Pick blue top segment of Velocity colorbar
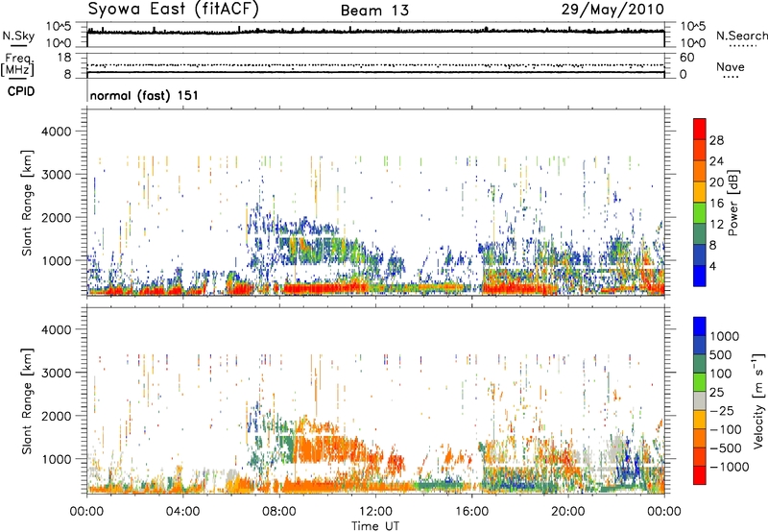 coord(700,326)
